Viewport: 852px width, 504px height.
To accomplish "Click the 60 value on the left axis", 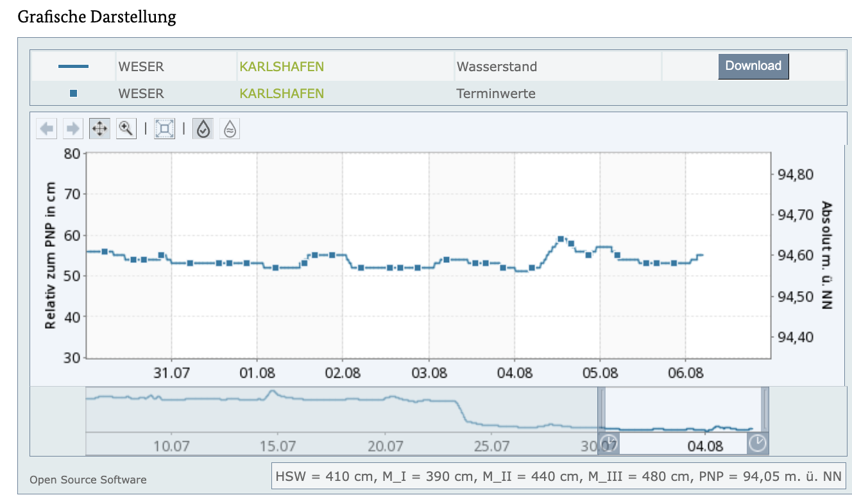I will click(72, 235).
